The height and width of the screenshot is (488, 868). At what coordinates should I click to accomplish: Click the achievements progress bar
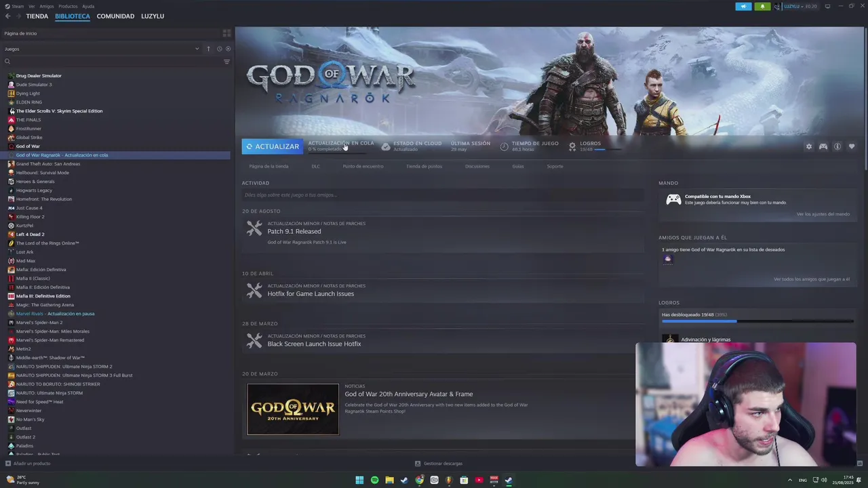click(757, 321)
